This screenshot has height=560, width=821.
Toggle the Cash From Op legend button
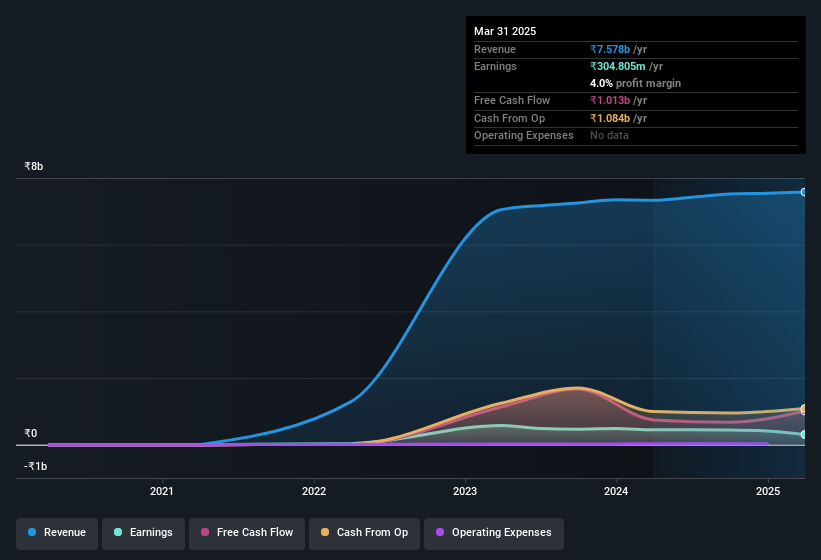[x=364, y=533]
